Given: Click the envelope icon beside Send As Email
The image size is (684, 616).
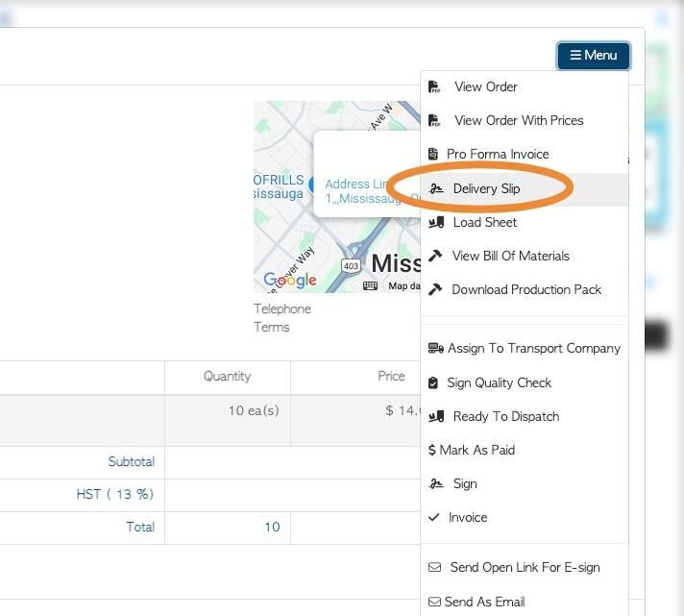Looking at the screenshot, I should coord(434,603).
